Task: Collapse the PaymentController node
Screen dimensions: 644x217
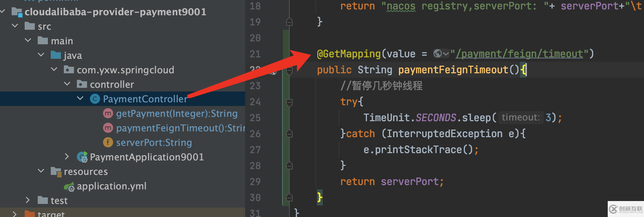Action: 80,99
